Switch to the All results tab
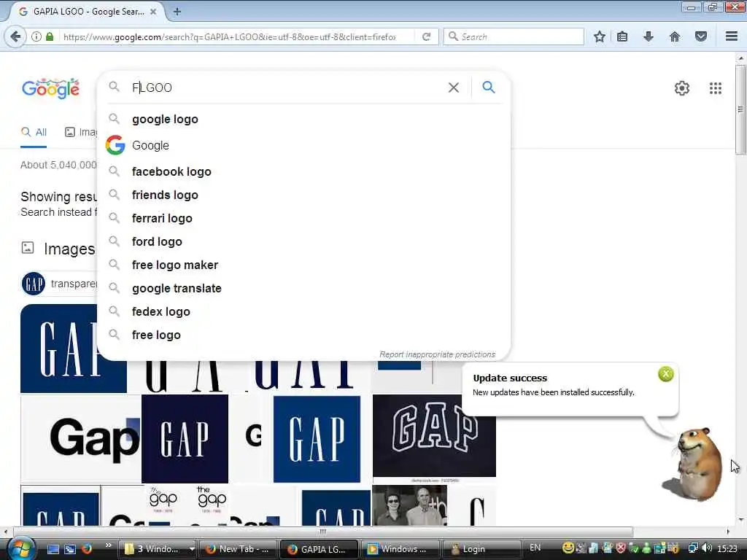Image resolution: width=747 pixels, height=560 pixels. [34, 132]
